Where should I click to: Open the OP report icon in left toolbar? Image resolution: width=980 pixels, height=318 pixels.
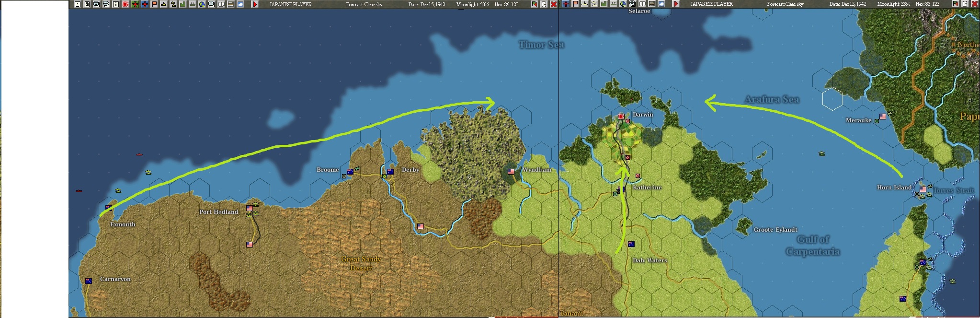[x=221, y=4]
